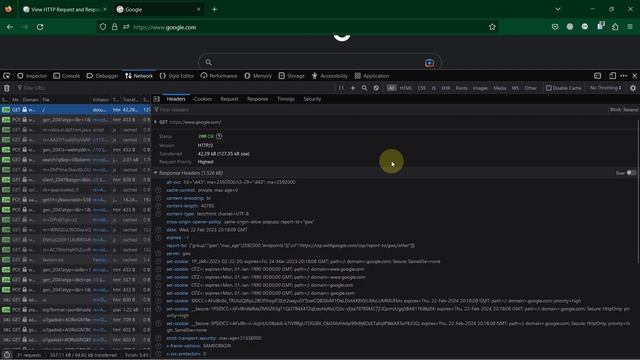Toggle the request details sidebar icon
Screen dimensions: 640x360
coord(156,99)
